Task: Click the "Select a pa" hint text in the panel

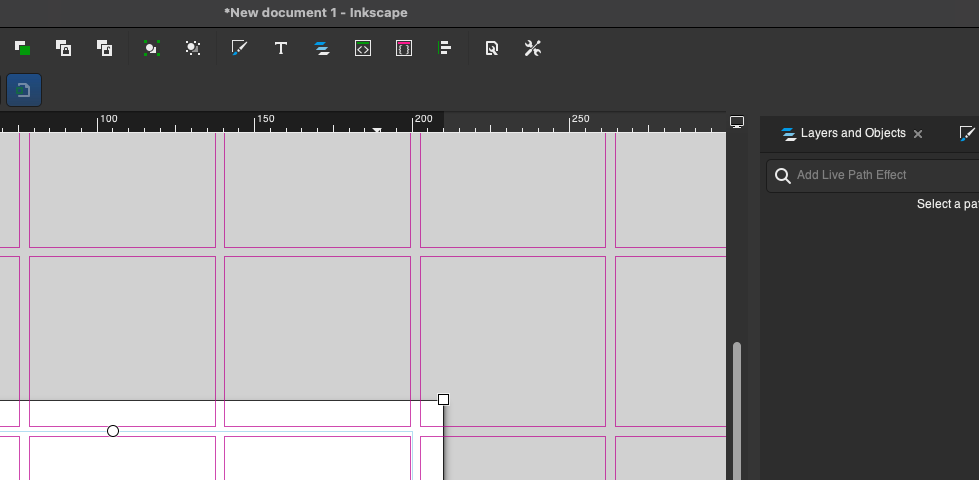Action: (x=947, y=204)
